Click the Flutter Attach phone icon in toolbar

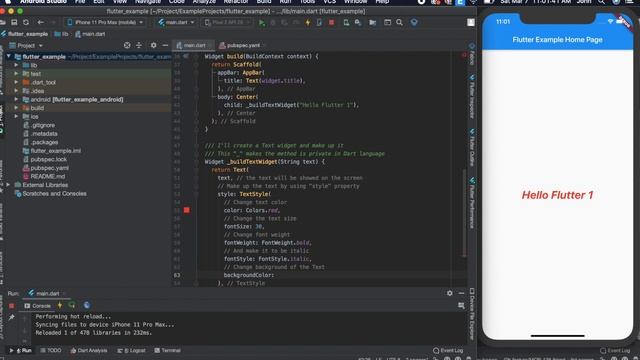click(x=319, y=22)
